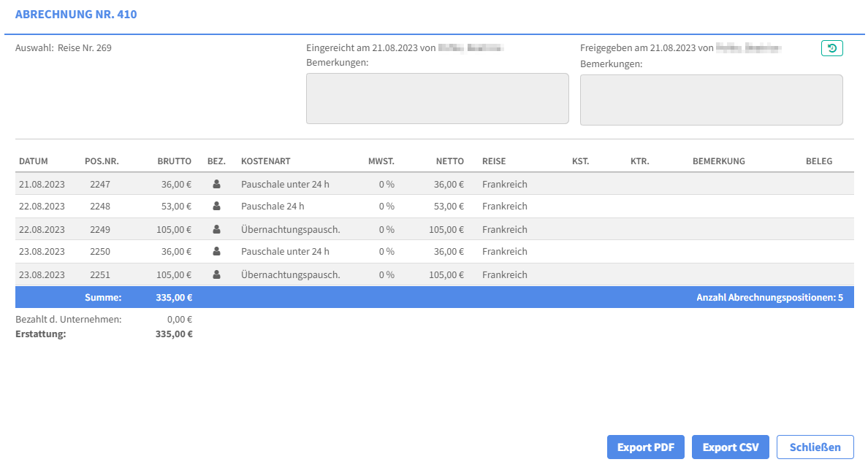The image size is (868, 462).
Task: Click the KTR. column header
Action: pyautogui.click(x=640, y=161)
